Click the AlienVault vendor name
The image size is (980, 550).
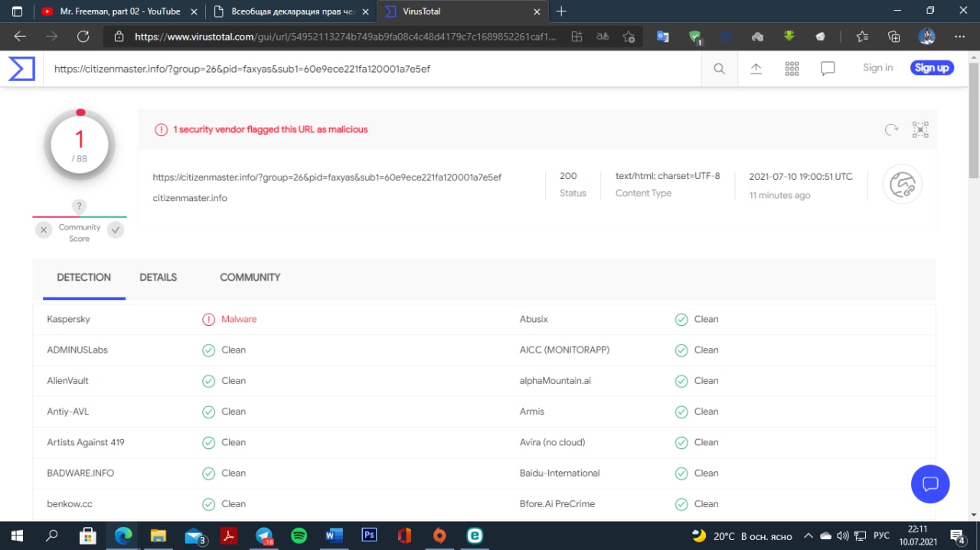[67, 380]
